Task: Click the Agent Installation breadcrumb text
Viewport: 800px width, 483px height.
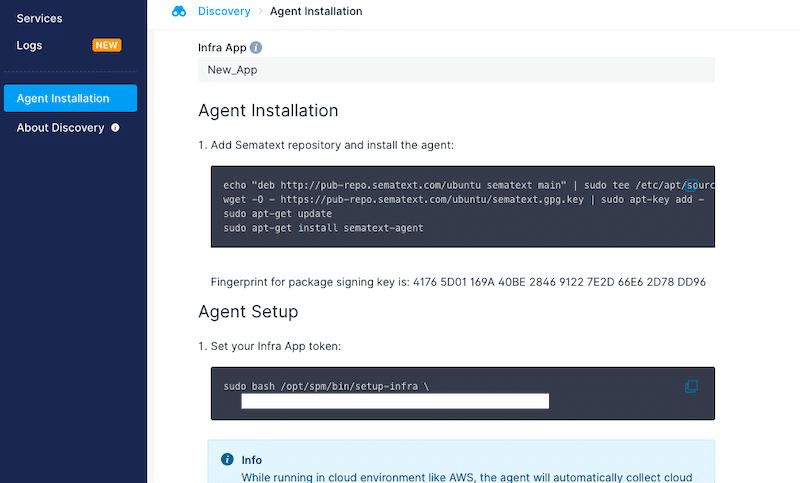Action: point(316,11)
